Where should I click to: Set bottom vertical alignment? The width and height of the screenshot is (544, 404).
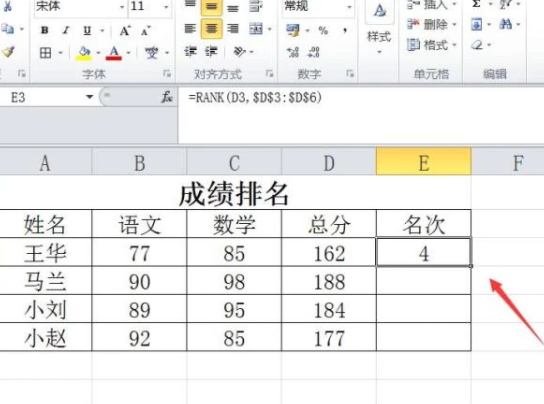233,7
